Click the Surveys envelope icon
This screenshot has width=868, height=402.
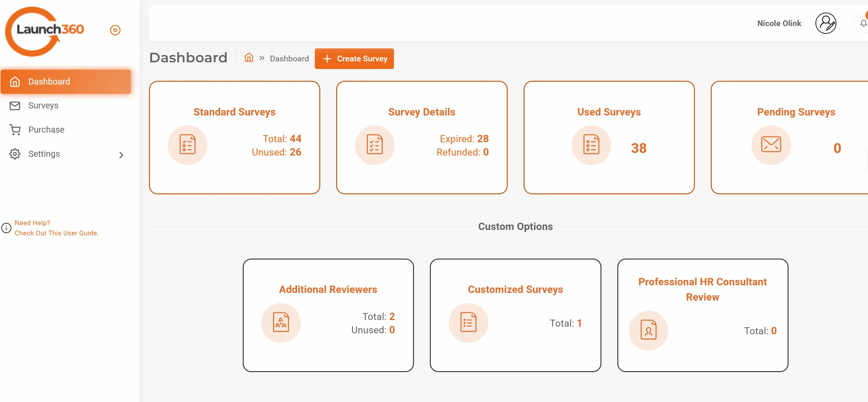pos(15,106)
